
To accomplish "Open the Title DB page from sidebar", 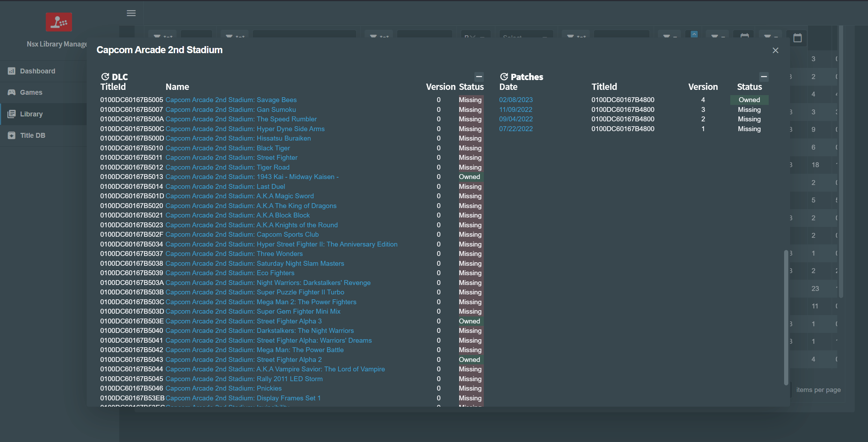I will [x=43, y=135].
